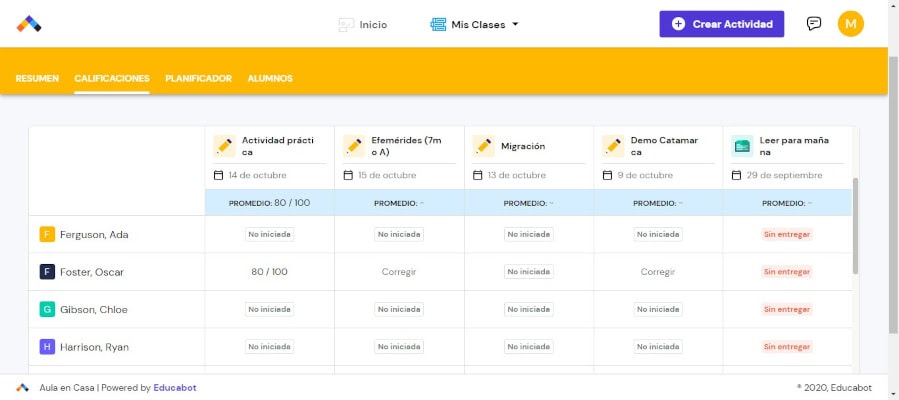Viewport: 899px width, 400px height.
Task: Click the Efemérides activity pencil icon
Action: pyautogui.click(x=354, y=146)
